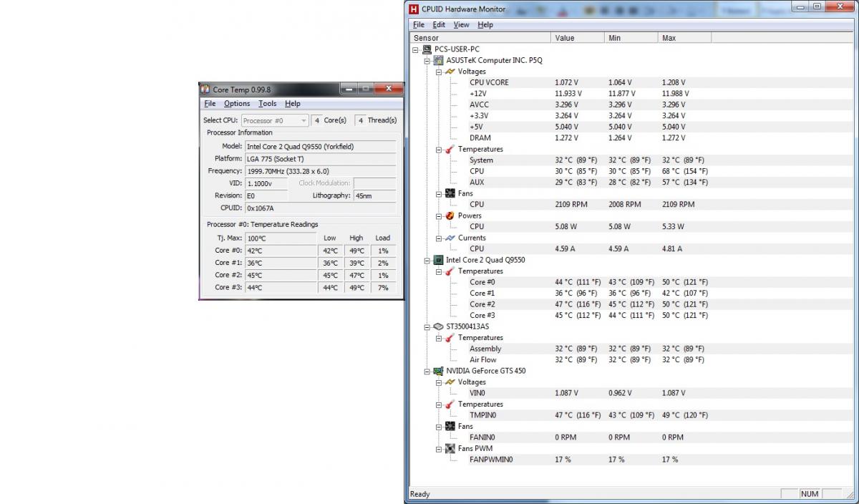Open HWMonitor Edit menu
859x504 pixels.
pos(439,24)
